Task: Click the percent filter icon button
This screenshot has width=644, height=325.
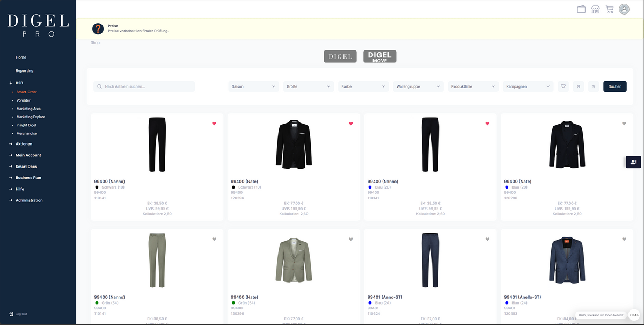Action: point(578,86)
